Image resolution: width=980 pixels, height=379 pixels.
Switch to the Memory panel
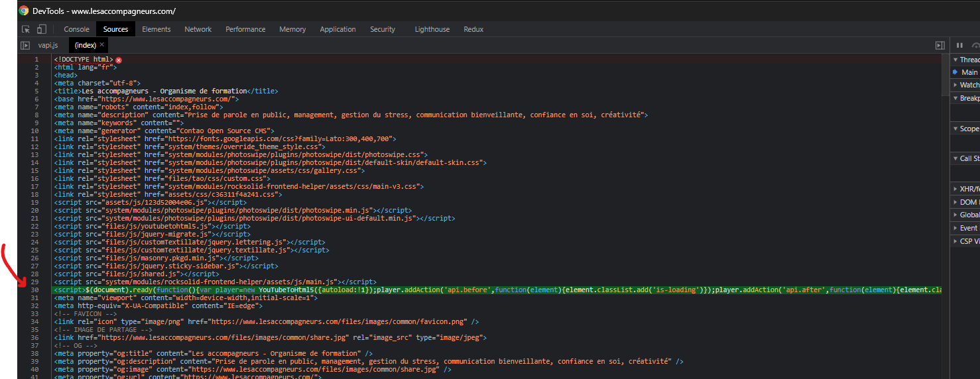tap(292, 29)
